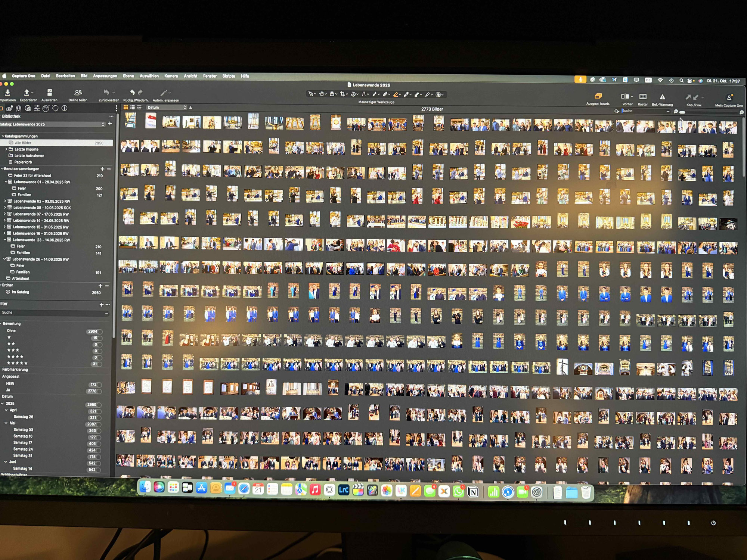
Task: Toggle the Raster grid overlay
Action: click(643, 97)
